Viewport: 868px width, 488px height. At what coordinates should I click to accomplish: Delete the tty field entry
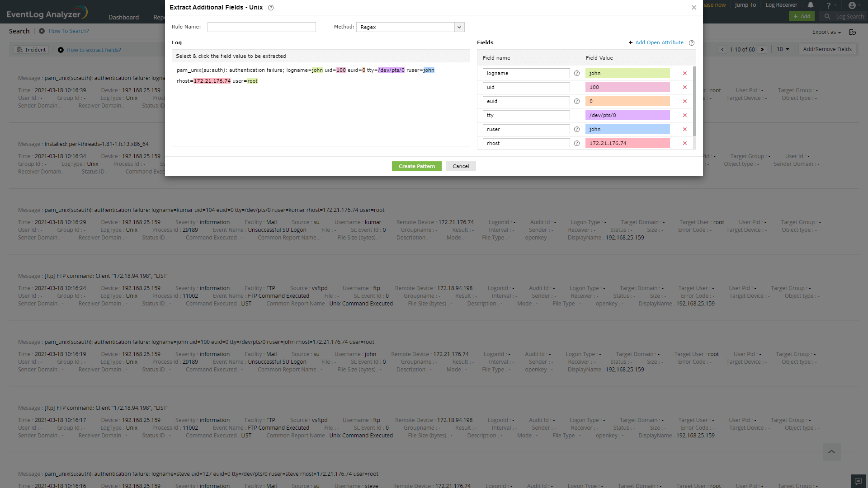point(684,115)
